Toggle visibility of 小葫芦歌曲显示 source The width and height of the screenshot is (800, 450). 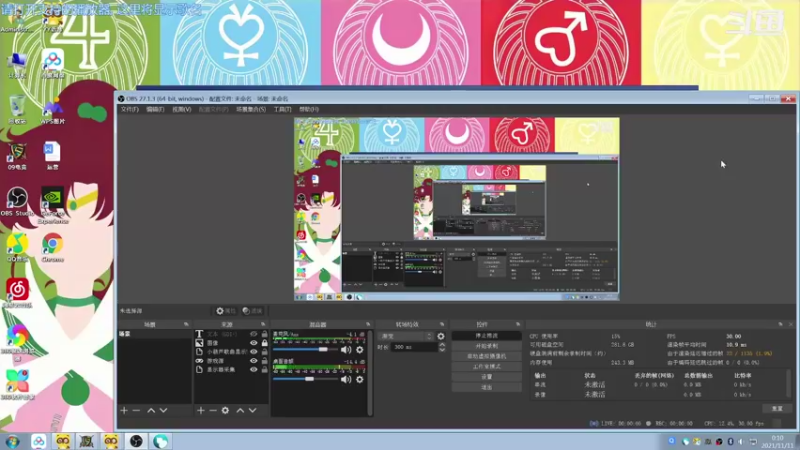click(254, 352)
